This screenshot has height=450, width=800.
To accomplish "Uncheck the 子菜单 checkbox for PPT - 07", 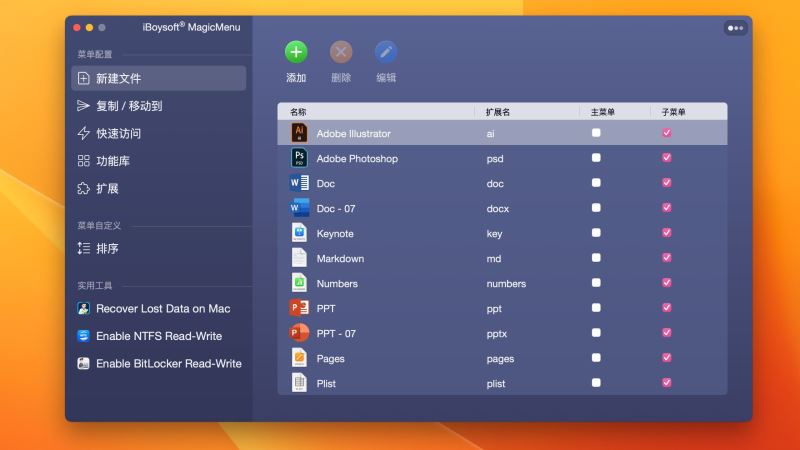I will click(666, 333).
